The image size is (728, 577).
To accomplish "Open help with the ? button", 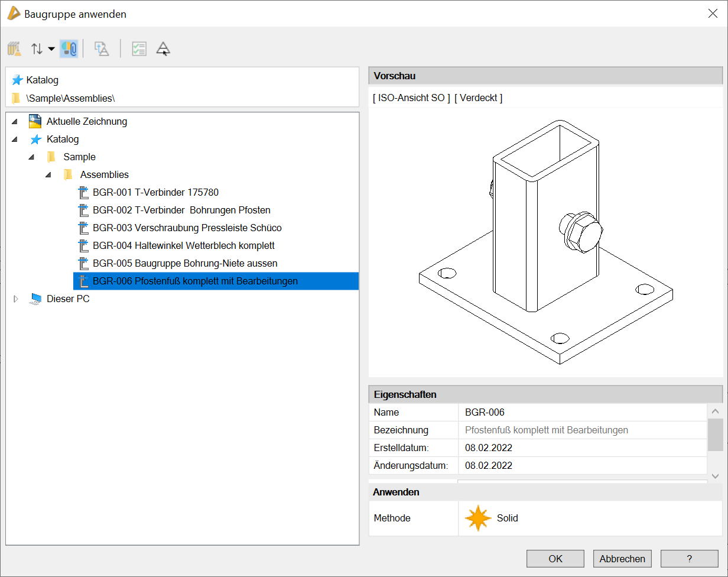I will pyautogui.click(x=689, y=559).
